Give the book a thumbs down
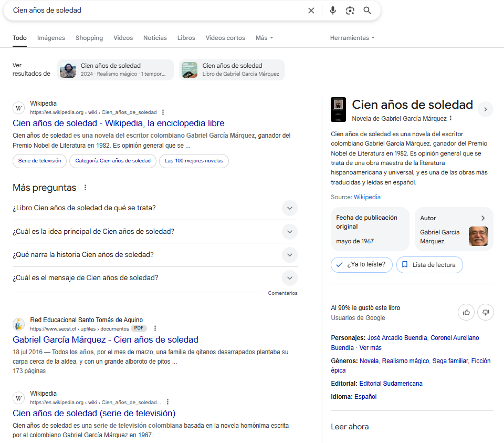The width and height of the screenshot is (504, 443). tap(486, 313)
